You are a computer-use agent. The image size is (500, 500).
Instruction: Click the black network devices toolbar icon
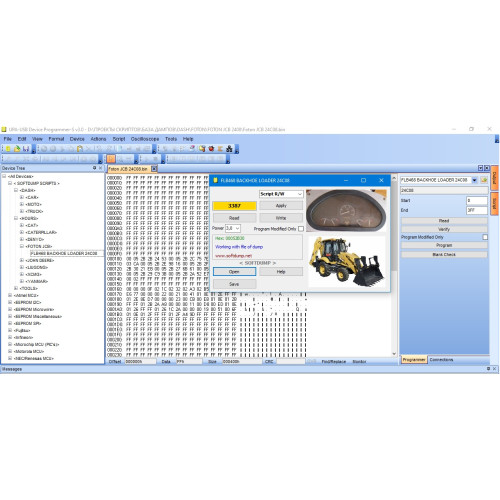(x=229, y=149)
